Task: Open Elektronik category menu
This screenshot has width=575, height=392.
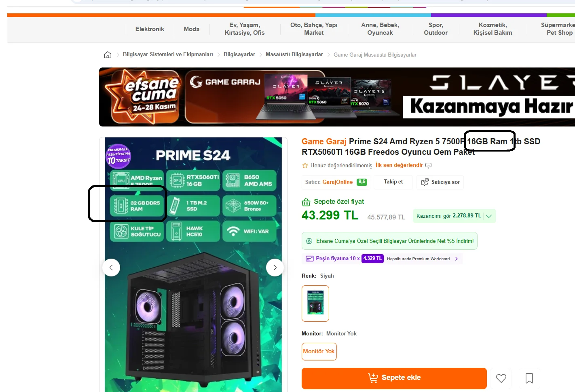Action: (150, 29)
